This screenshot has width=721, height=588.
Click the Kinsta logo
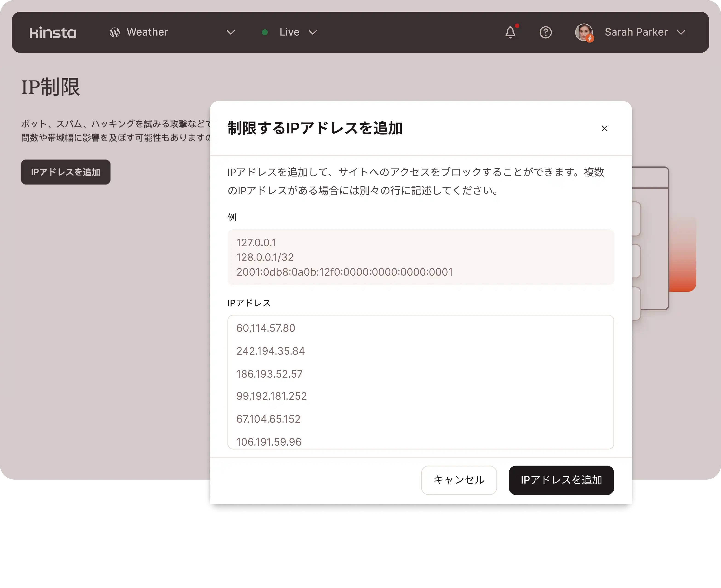coord(53,33)
